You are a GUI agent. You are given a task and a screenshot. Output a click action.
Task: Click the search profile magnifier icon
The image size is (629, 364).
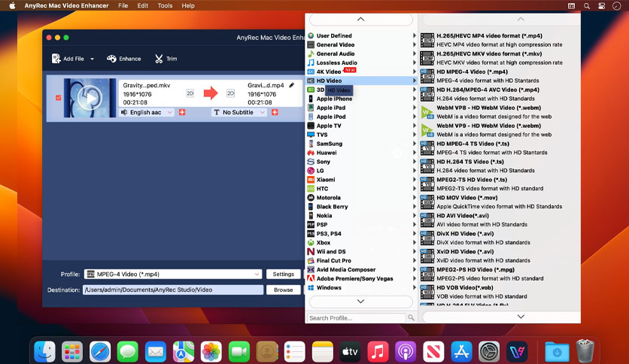(411, 318)
